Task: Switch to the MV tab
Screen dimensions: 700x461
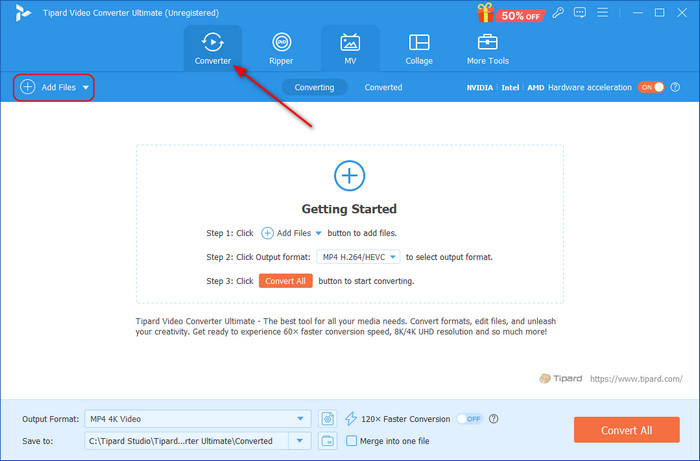Action: [350, 48]
